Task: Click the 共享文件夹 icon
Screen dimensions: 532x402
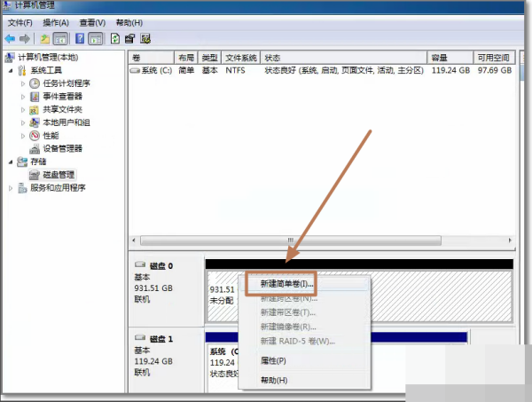Action: click(34, 110)
